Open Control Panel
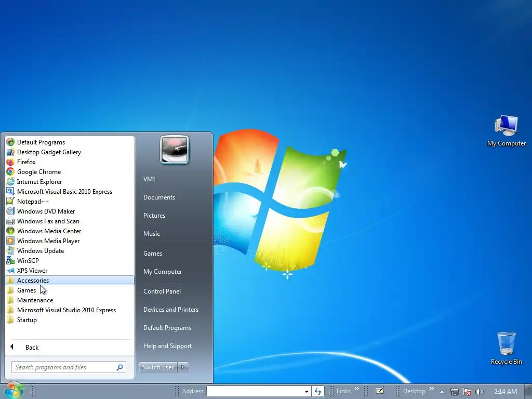This screenshot has width=532, height=399. click(x=175, y=291)
